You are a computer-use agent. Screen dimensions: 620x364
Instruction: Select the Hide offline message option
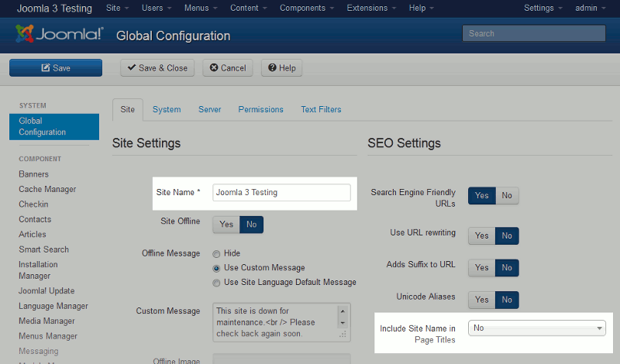217,253
